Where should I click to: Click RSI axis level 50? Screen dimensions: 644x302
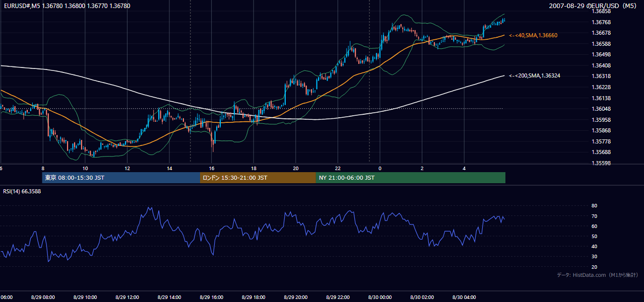[x=594, y=236]
